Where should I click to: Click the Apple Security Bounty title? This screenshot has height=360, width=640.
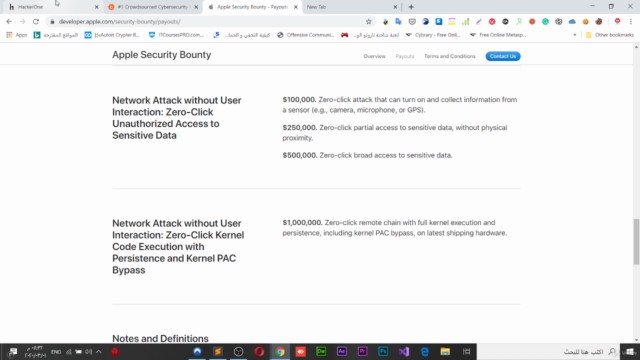pos(162,55)
